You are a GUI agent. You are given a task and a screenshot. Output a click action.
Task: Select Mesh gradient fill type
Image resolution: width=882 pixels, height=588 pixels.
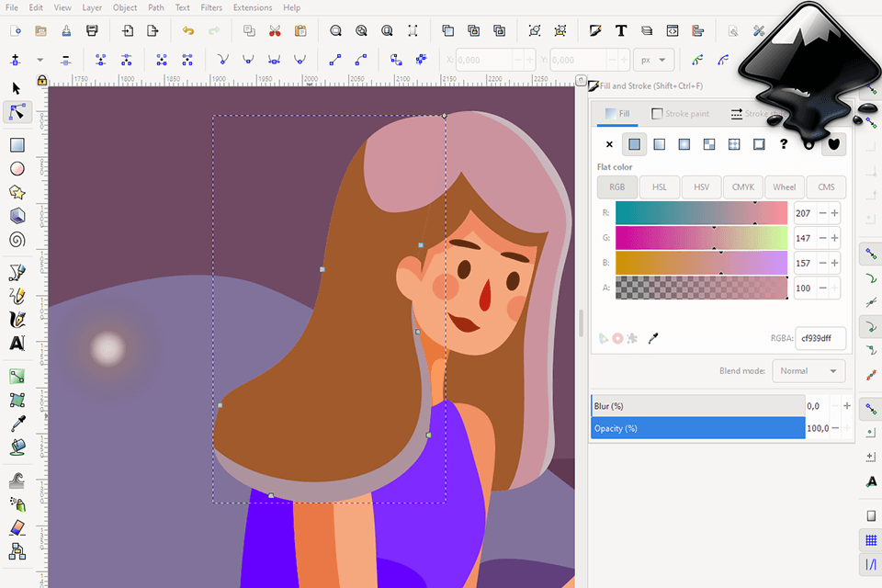[709, 144]
